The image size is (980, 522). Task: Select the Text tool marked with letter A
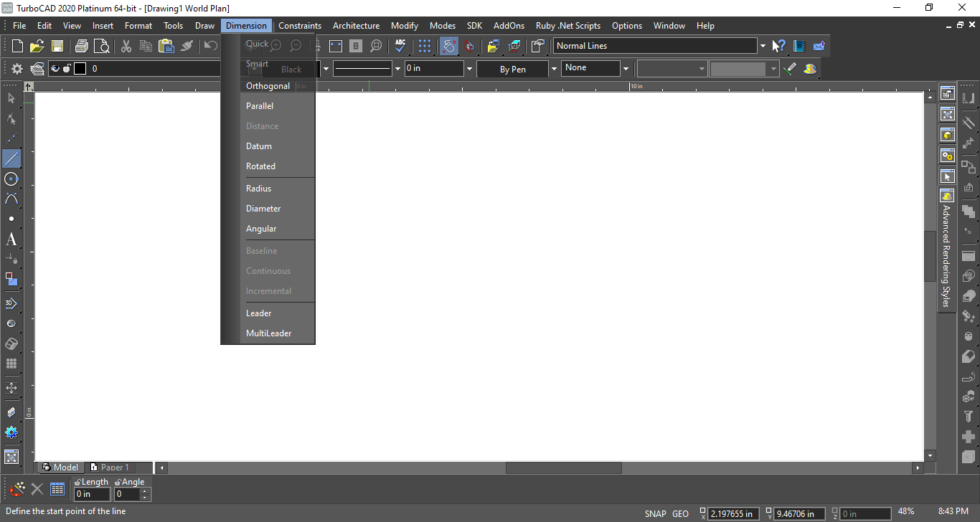click(11, 239)
